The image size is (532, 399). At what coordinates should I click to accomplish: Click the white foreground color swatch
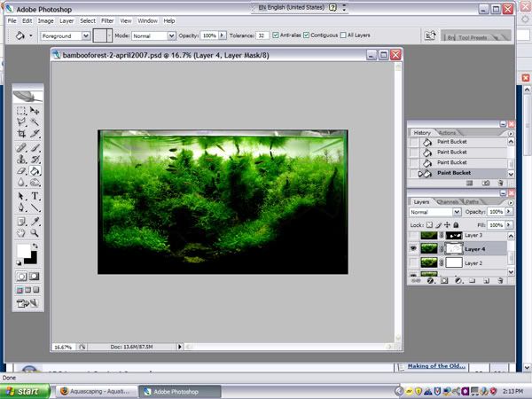(x=23, y=251)
